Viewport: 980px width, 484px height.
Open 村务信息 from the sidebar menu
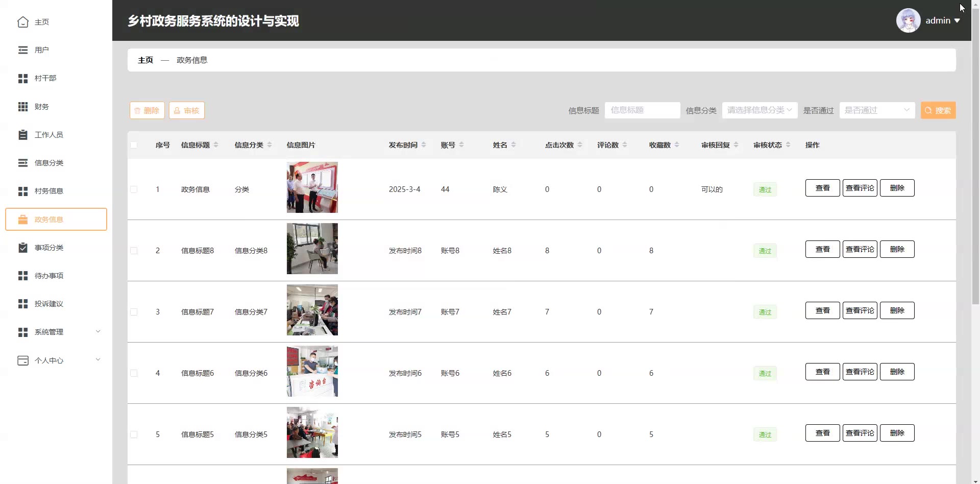(49, 191)
